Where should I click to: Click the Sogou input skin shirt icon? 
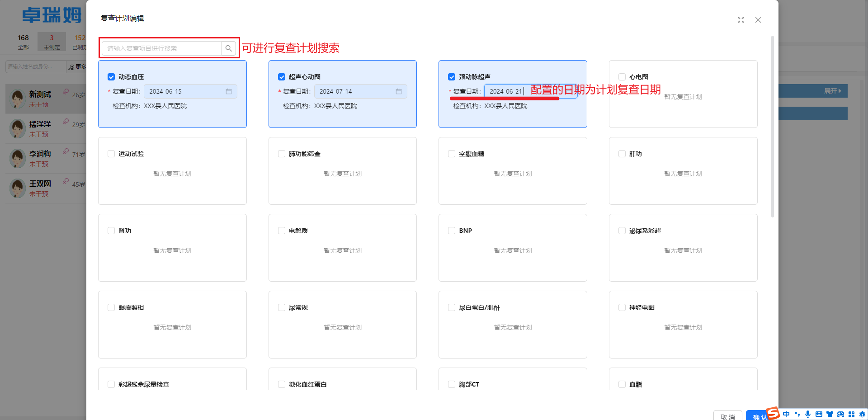click(x=830, y=414)
